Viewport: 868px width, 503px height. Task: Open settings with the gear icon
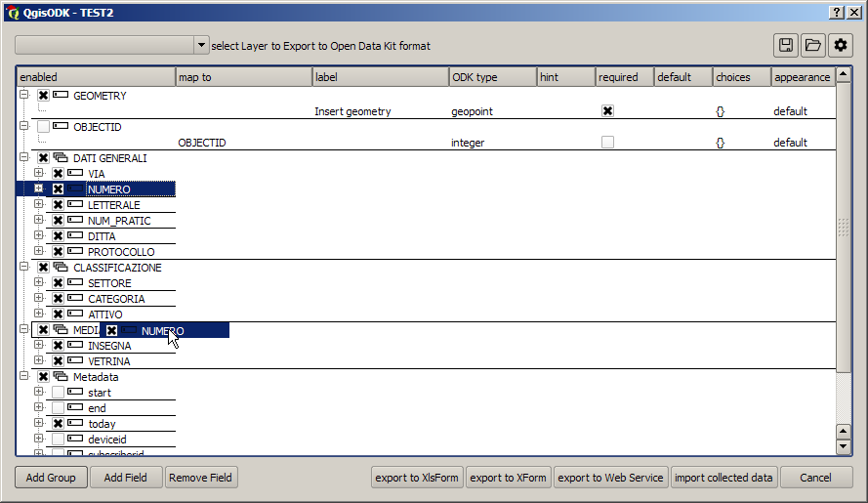coord(841,46)
